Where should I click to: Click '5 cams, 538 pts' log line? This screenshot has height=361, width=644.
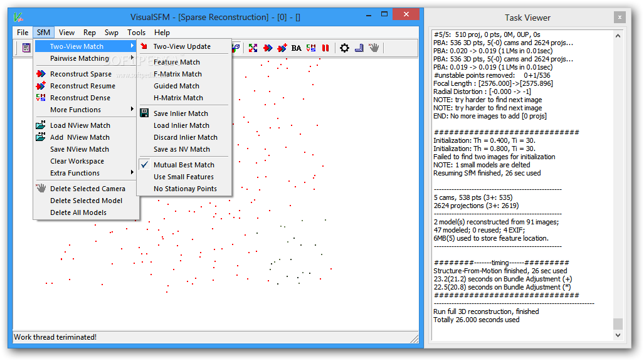pos(473,197)
